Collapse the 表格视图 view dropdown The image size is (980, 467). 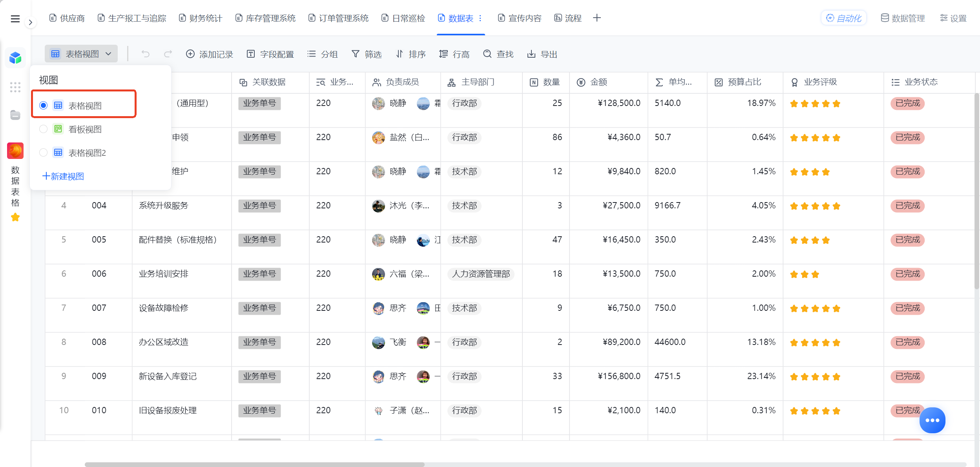coord(81,54)
